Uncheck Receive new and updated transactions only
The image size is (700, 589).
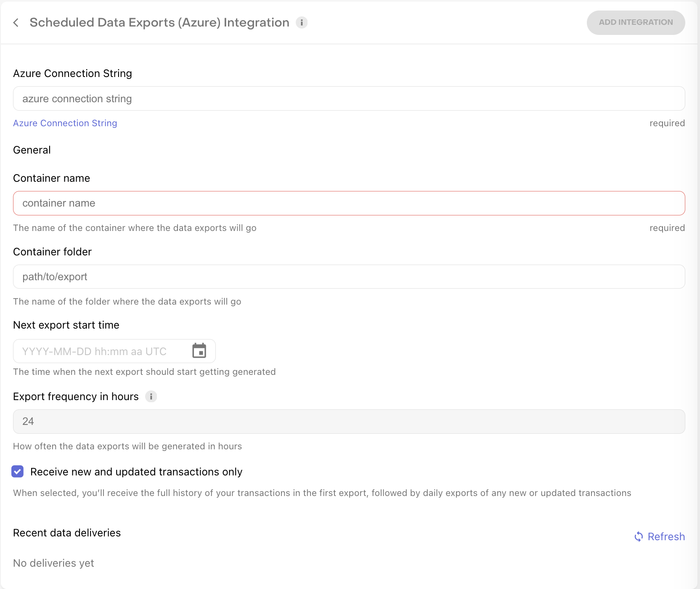pyautogui.click(x=18, y=472)
